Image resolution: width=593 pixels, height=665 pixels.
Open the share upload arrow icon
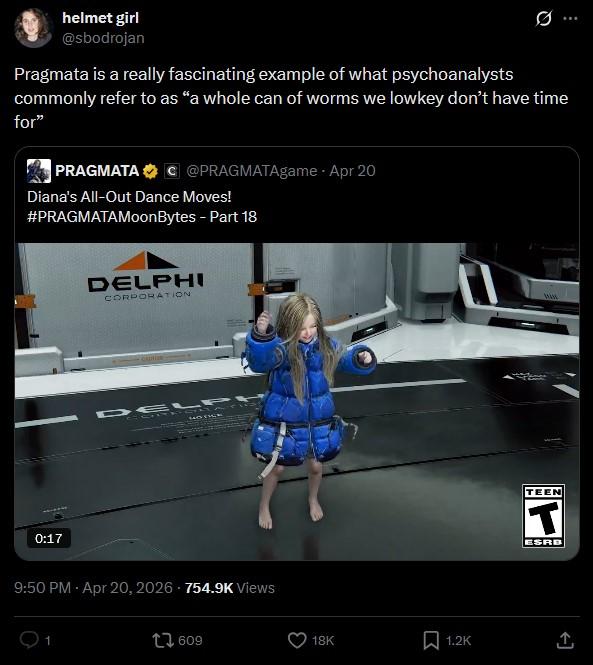pos(565,640)
